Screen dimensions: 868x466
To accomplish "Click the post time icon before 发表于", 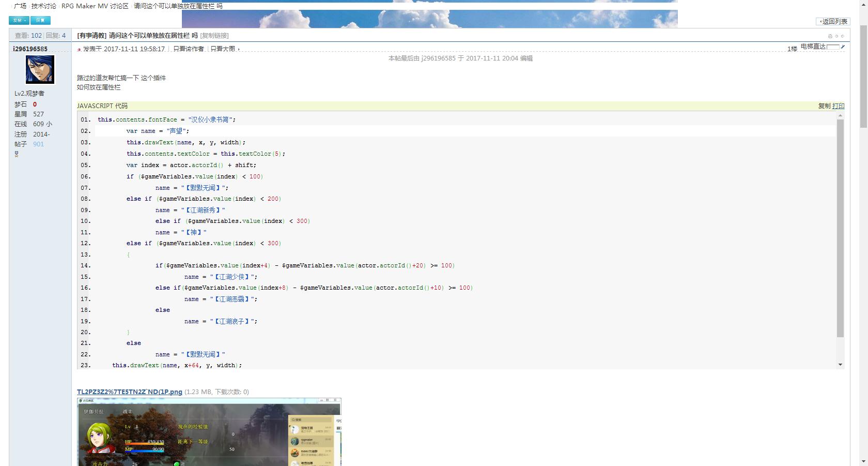I will click(x=79, y=49).
